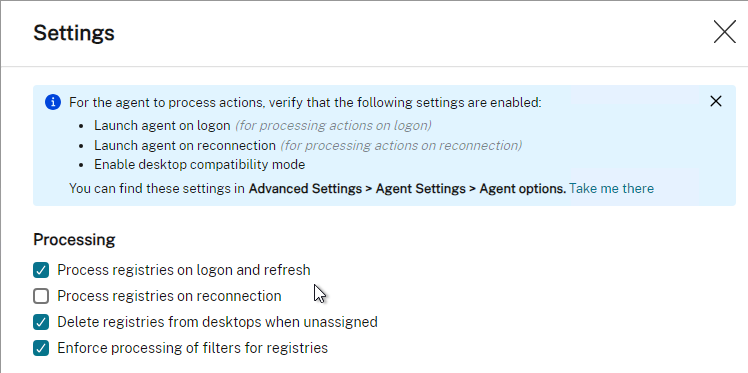Screen dimensions: 748x373
Task: Click the Delete registries from desktops when unassigned label
Action: coord(218,322)
